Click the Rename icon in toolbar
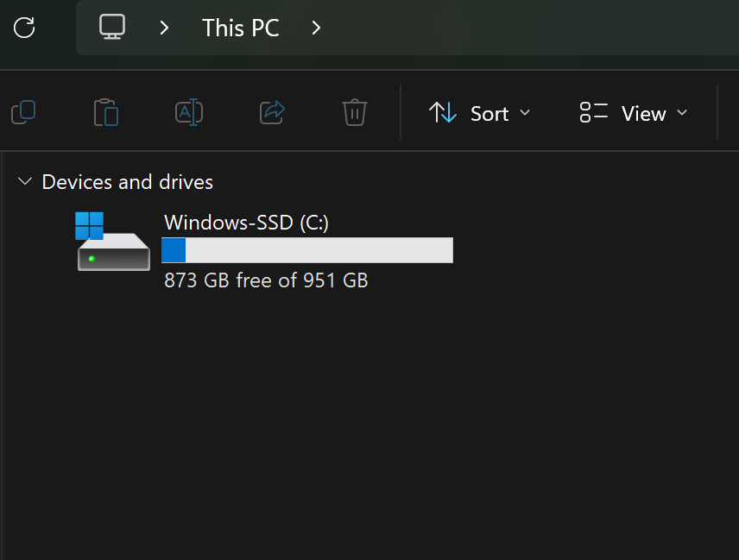 [x=189, y=112]
